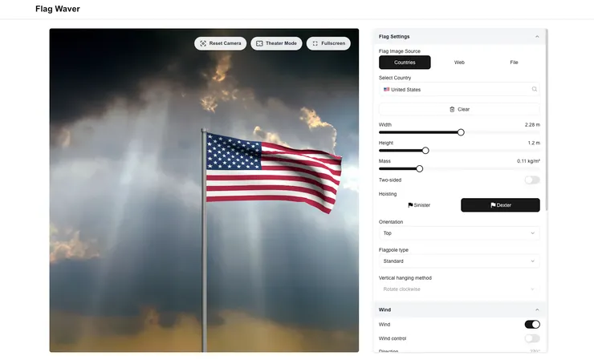Image resolution: width=594 pixels, height=364 pixels.
Task: Select the File image source tab
Action: (514, 63)
